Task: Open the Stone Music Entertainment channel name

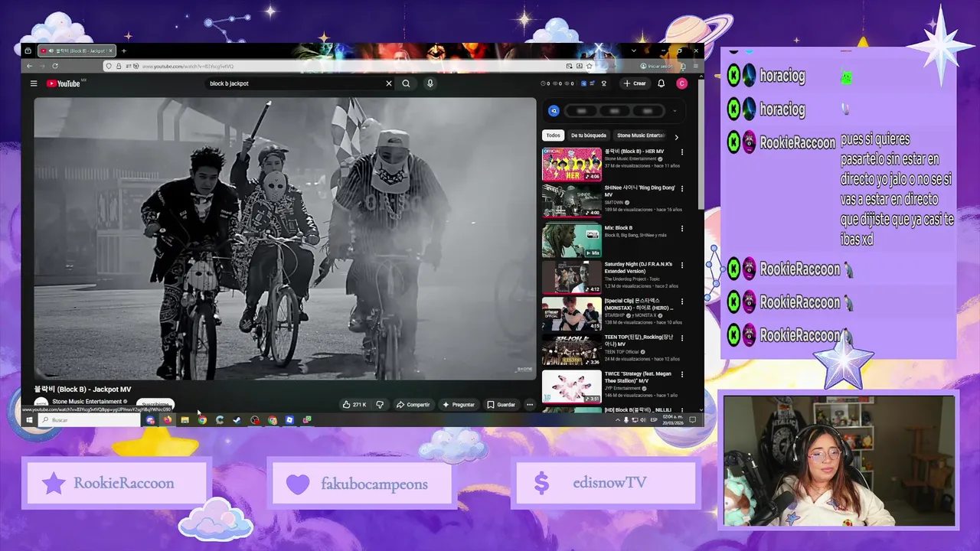Action: [87, 401]
